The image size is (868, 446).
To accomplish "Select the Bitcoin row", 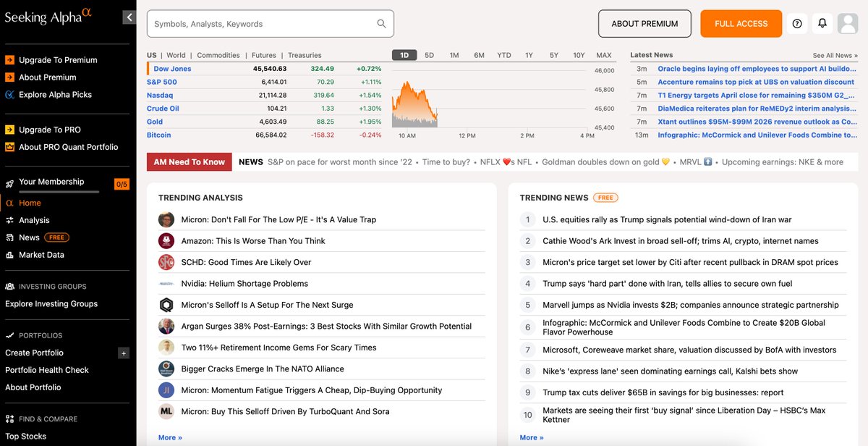I will pyautogui.click(x=264, y=135).
